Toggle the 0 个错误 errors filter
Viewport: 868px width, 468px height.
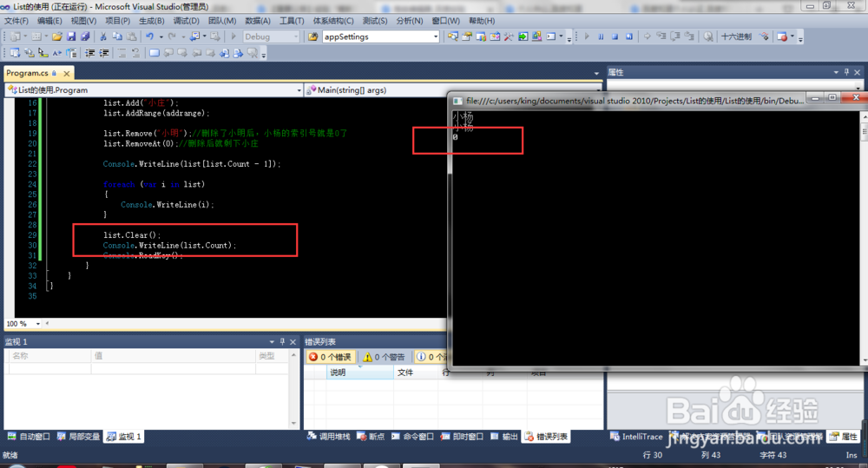[330, 357]
